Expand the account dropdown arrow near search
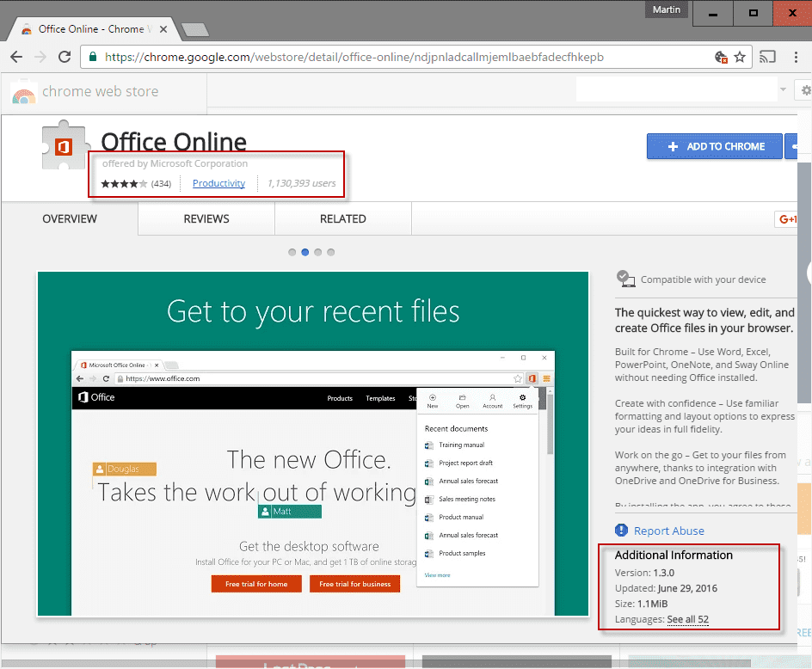This screenshot has width=812, height=669. point(783,89)
